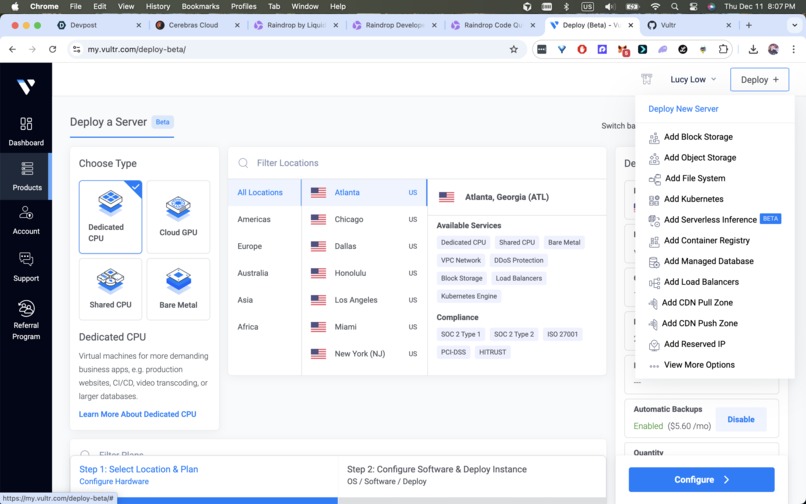Click View More Options ellipsis entry
The width and height of the screenshot is (806, 504).
click(x=691, y=365)
